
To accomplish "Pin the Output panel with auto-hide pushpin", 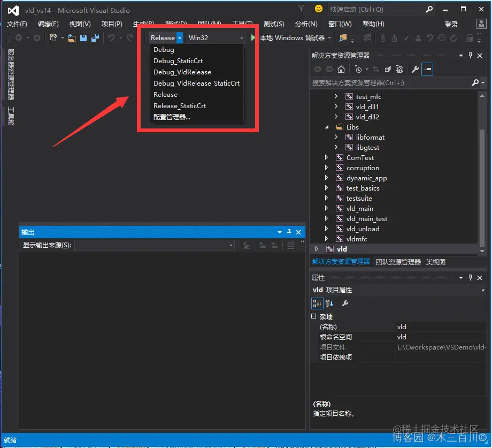I will click(289, 232).
